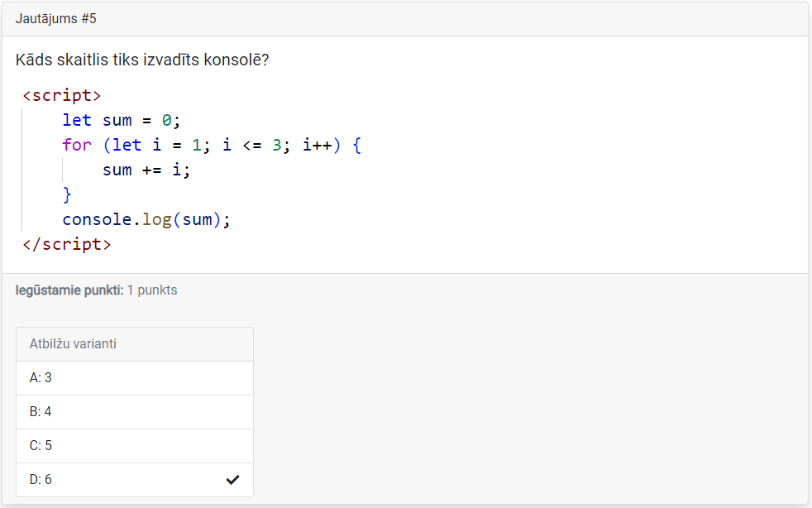812x508 pixels.
Task: Click the console.log(sum) line
Action: click(146, 219)
